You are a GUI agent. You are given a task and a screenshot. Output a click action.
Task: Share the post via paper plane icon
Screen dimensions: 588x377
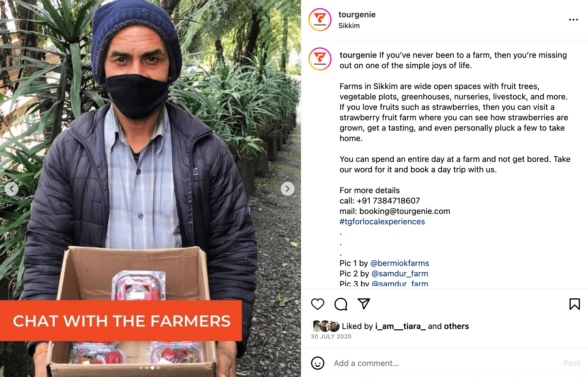(364, 304)
